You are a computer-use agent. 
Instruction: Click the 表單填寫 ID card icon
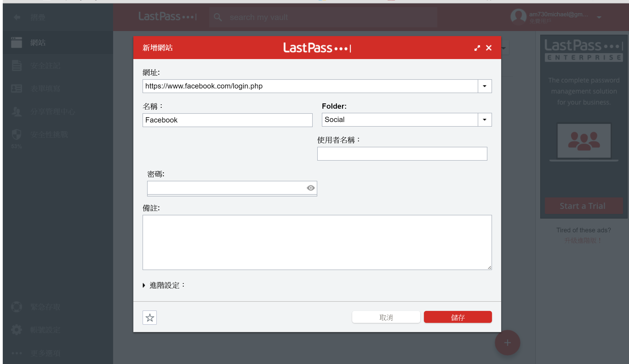[17, 88]
